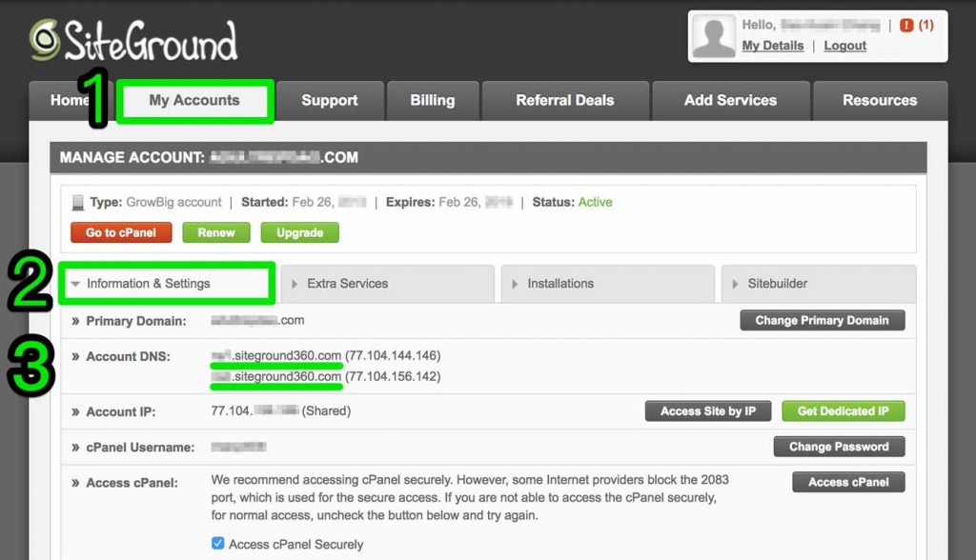Click Access Site by IP button
Image resolution: width=976 pixels, height=560 pixels.
click(708, 411)
